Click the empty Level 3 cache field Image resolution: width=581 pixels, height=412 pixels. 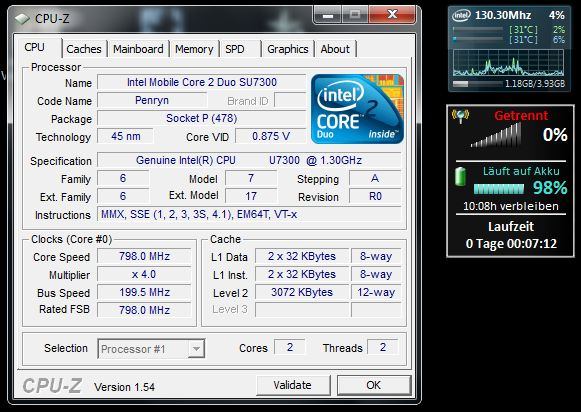(302, 310)
